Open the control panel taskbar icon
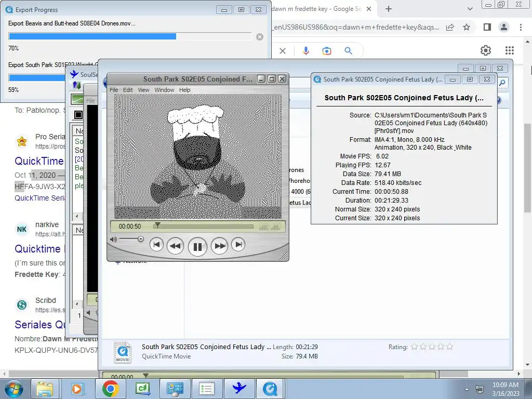Screen dimensions: 532x399 coord(175,389)
